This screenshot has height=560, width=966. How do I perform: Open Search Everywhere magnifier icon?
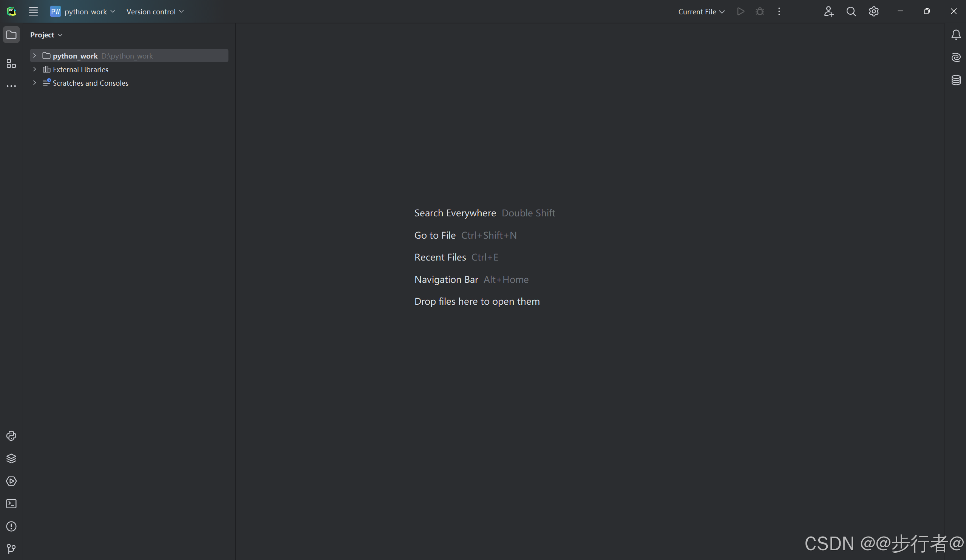(851, 11)
